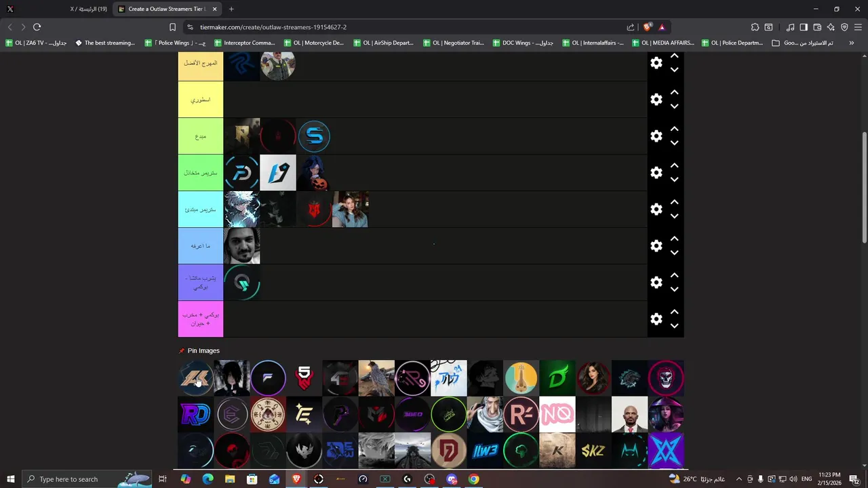Open Leo AI sparkle icon
Image resolution: width=868 pixels, height=488 pixels.
pos(831,27)
